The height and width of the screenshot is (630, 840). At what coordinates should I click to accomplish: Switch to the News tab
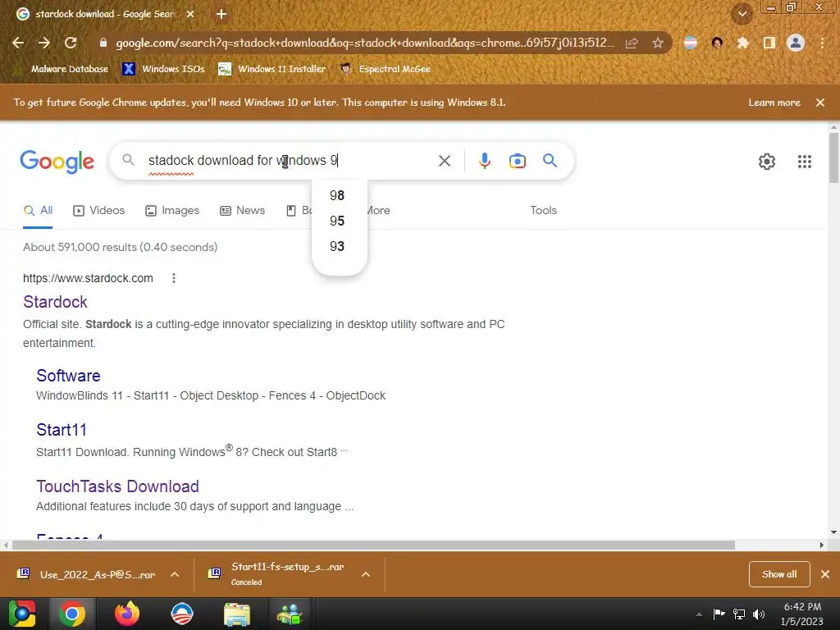point(243,211)
